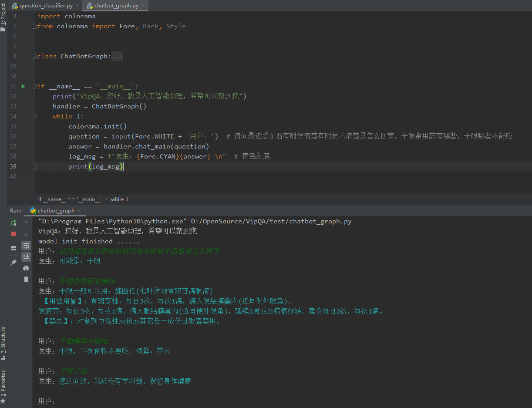The height and width of the screenshot is (408, 532).
Task: Click 'model init finished ......' console line
Action: click(x=89, y=241)
